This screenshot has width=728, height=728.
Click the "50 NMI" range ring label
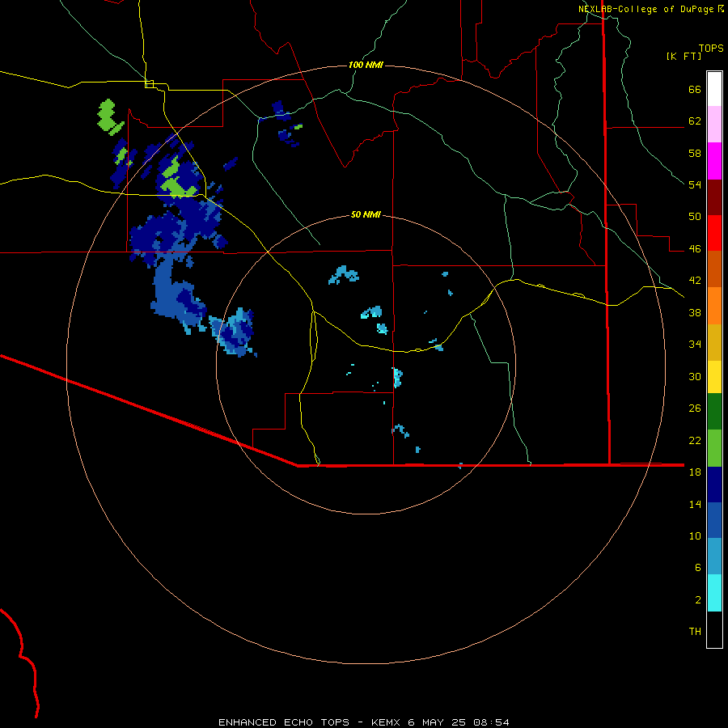366,214
